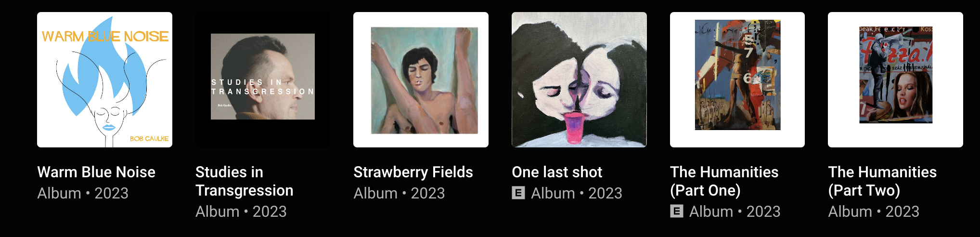Click Album 2023 text under Studies in Transgression

click(x=241, y=211)
